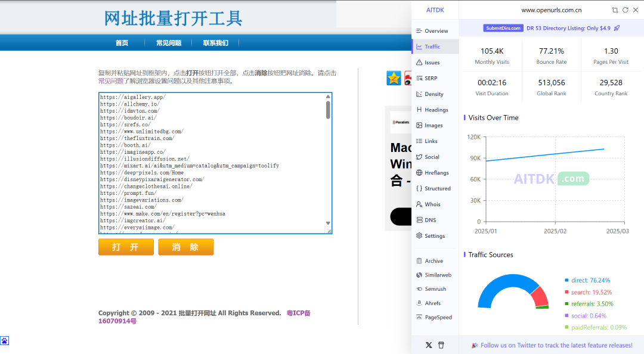Click the 105.4K Monthly Visits value
Viewport: 644px width, 354px height.
click(492, 51)
